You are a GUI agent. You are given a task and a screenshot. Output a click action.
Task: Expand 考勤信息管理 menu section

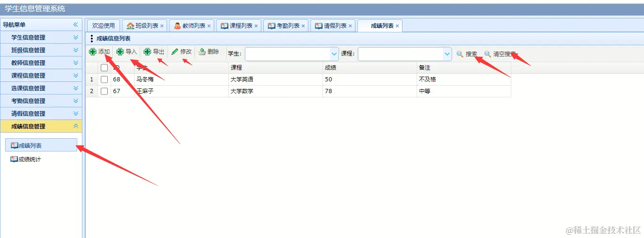coord(75,101)
